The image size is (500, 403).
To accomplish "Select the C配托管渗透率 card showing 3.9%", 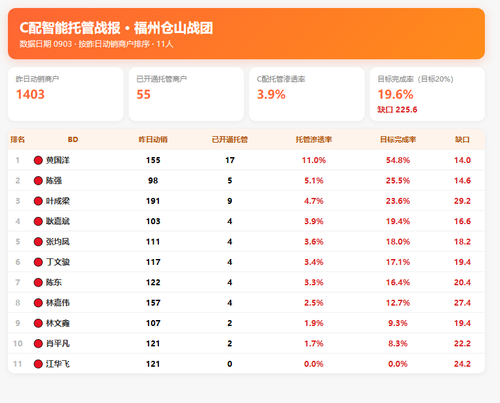I will tap(307, 94).
